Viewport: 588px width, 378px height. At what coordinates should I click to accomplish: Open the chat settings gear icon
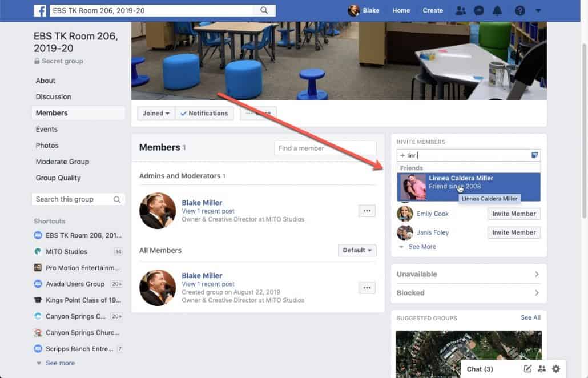555,369
